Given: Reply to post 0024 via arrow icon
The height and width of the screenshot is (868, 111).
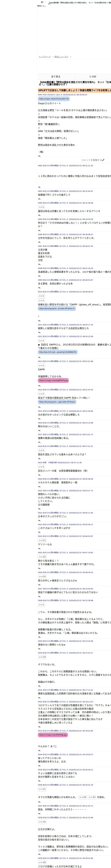Looking at the screenshot, I should (x=39, y=548).
